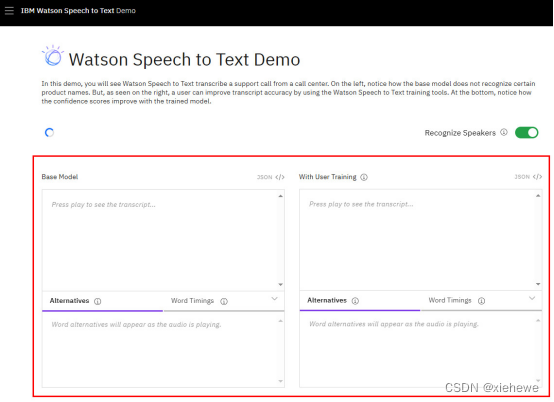Click info icon beside User Training Alternatives
This screenshot has height=402, width=554.
click(355, 301)
